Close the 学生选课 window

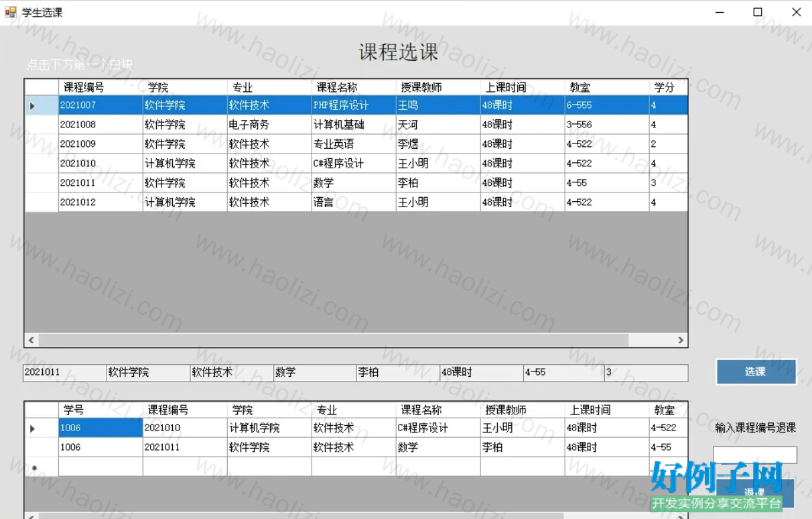[796, 12]
